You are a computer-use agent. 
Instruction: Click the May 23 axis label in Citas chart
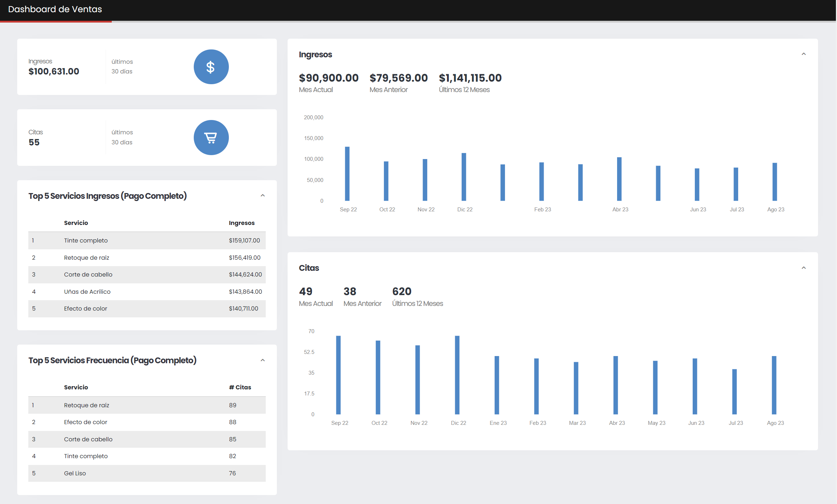tap(656, 423)
